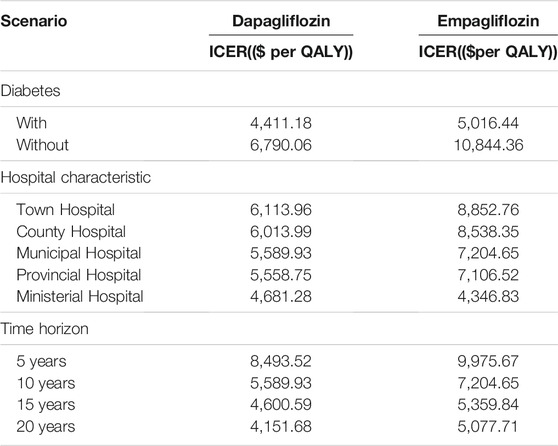Click the value 10,844.36
Screen dimensions: 558x446
point(488,145)
